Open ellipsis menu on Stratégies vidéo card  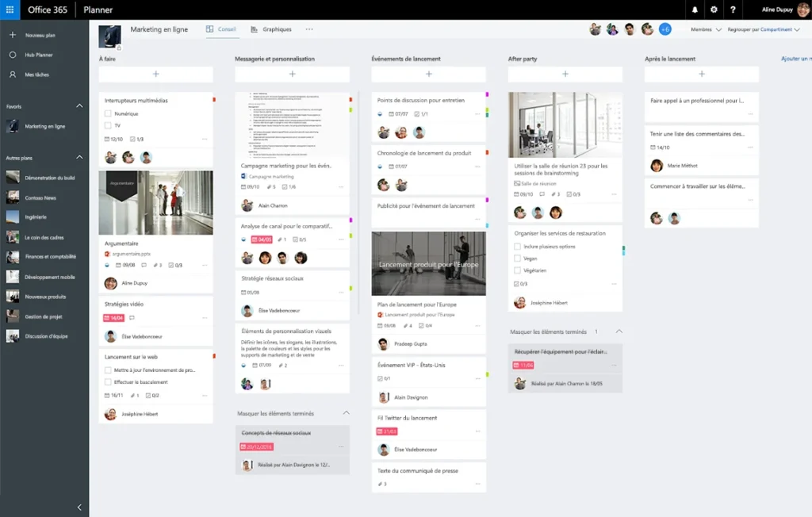coord(205,317)
